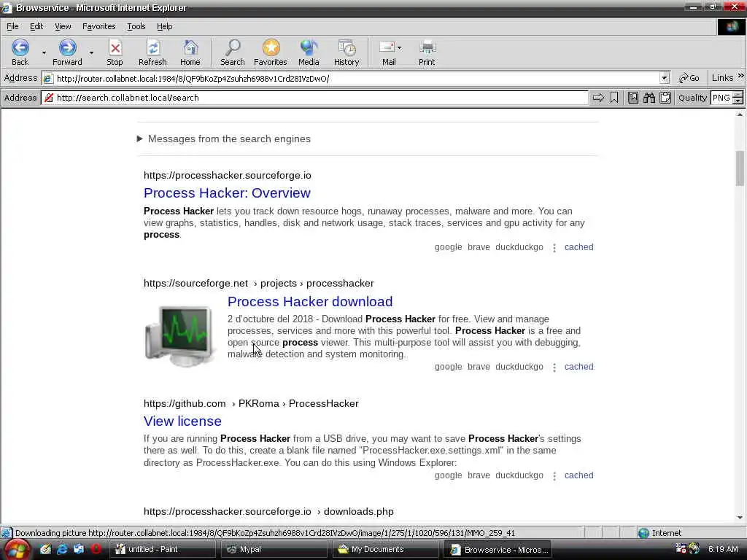Switch to untitled - Paint taskbar window
The height and width of the screenshot is (560, 747).
[163, 550]
